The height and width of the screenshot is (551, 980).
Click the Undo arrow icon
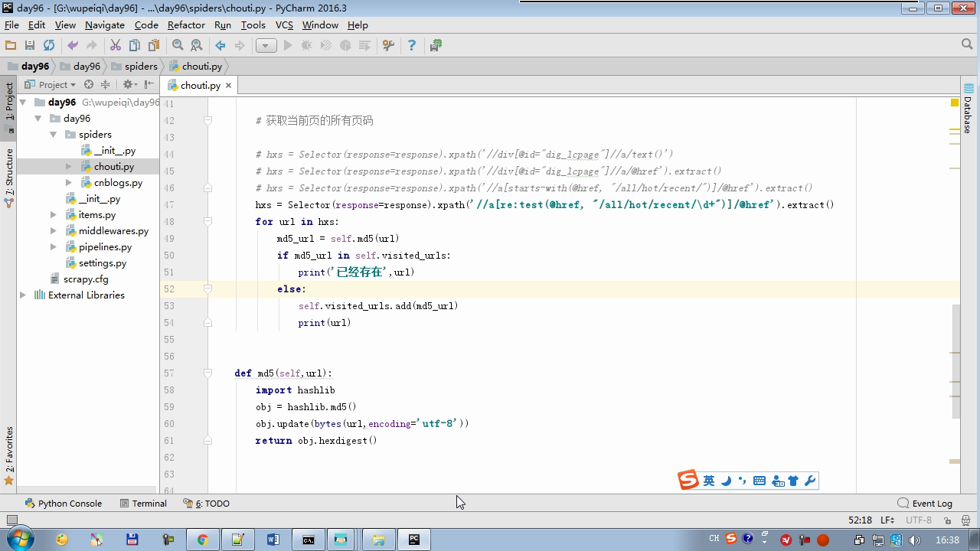[73, 45]
